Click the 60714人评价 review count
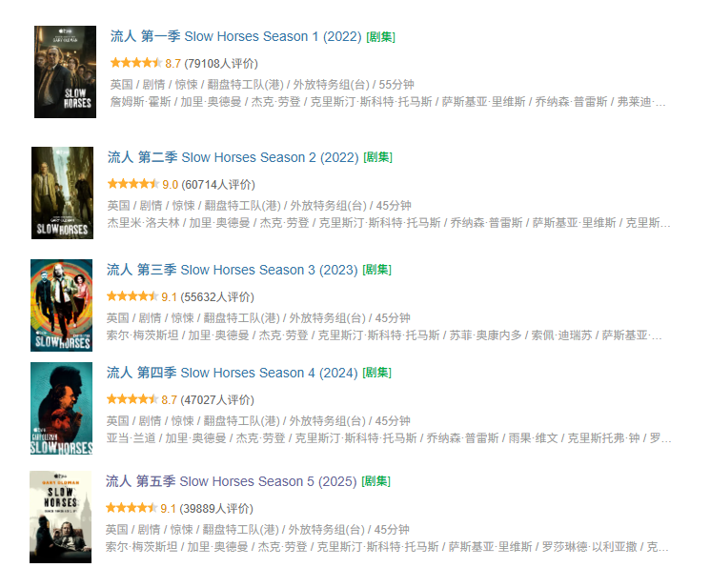The width and height of the screenshot is (710, 588). click(x=218, y=185)
